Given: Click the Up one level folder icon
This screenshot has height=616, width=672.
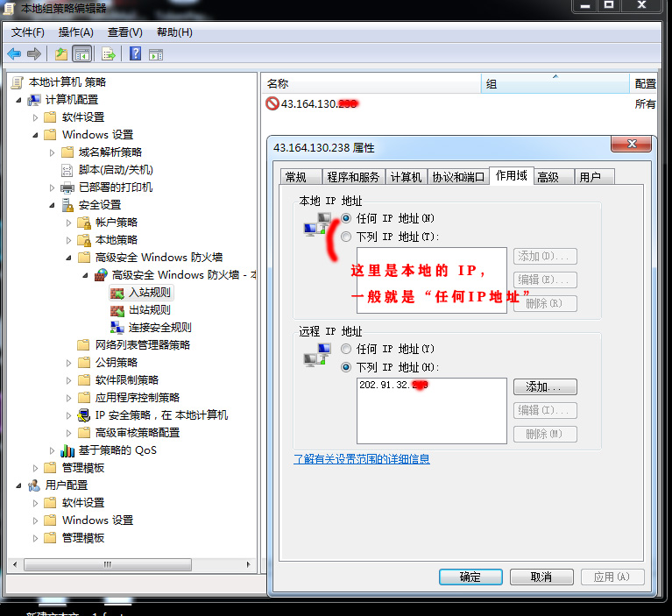Looking at the screenshot, I should [x=60, y=54].
